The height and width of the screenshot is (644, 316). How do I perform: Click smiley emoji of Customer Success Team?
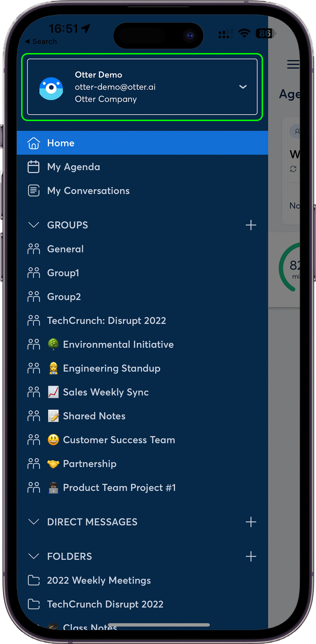point(53,440)
